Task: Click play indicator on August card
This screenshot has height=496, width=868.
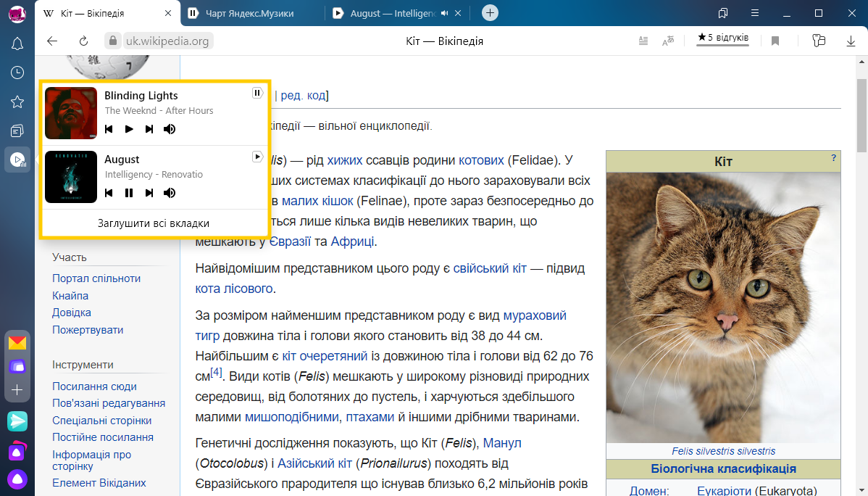Action: click(x=257, y=157)
